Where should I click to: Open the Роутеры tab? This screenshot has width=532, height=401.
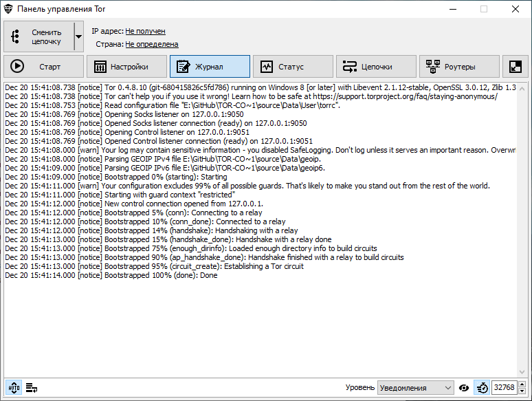[459, 67]
